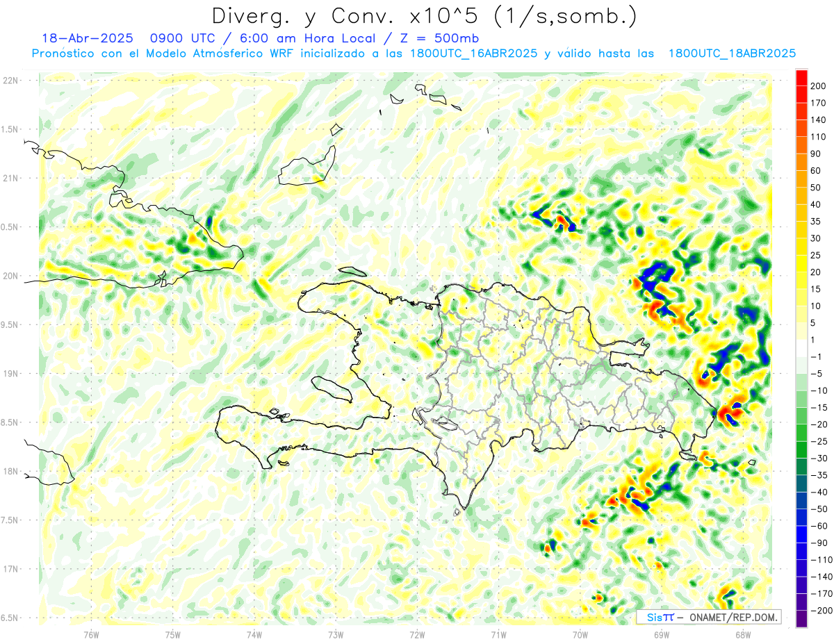Click the '74W' longitude label
This screenshot has width=834, height=644.
pos(254,634)
